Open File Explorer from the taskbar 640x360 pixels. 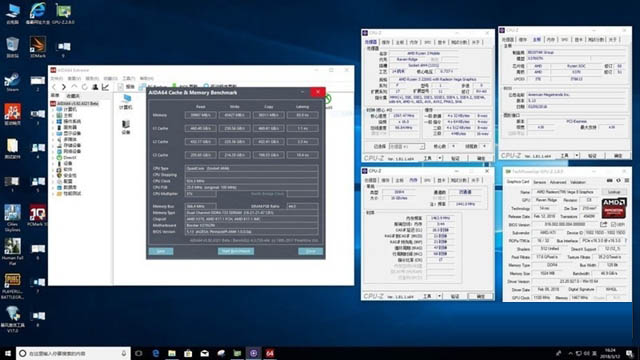[172, 353]
